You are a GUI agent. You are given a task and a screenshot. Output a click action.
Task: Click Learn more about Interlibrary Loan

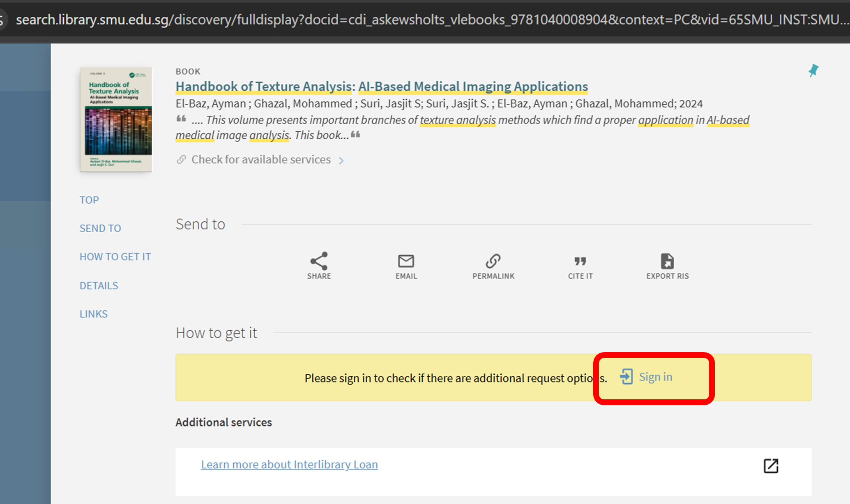click(289, 465)
